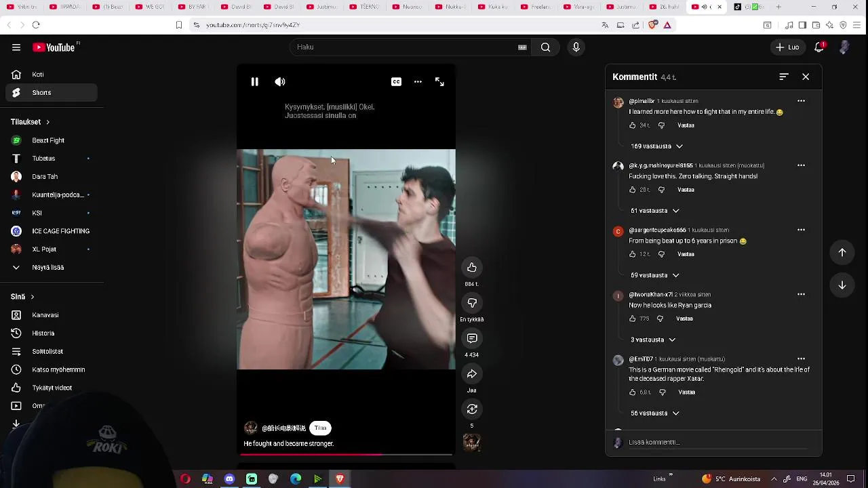Open options menu for @sargentcupcake666's comment

(801, 230)
